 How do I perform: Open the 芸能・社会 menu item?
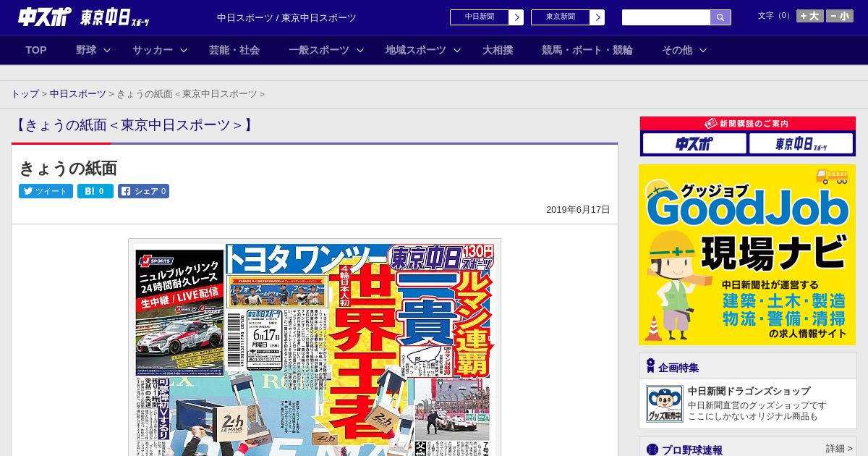click(x=234, y=50)
